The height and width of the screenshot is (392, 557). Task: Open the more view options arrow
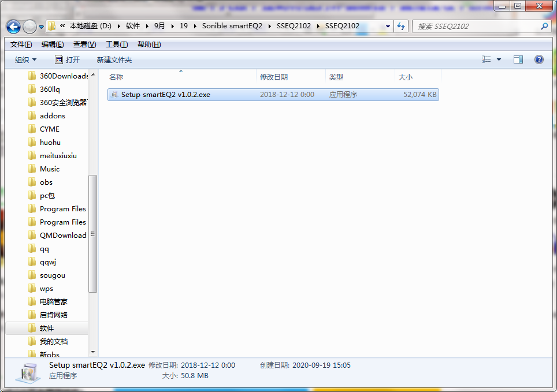pos(499,59)
